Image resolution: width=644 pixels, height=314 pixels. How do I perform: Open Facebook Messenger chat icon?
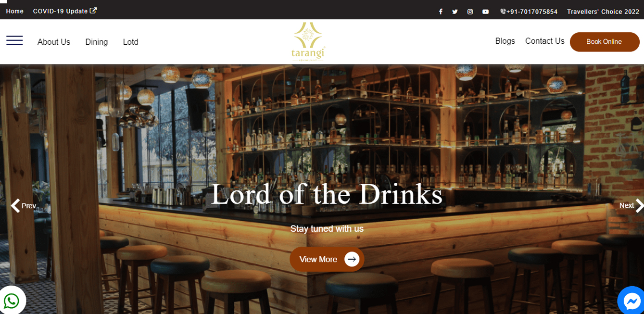coord(631,301)
